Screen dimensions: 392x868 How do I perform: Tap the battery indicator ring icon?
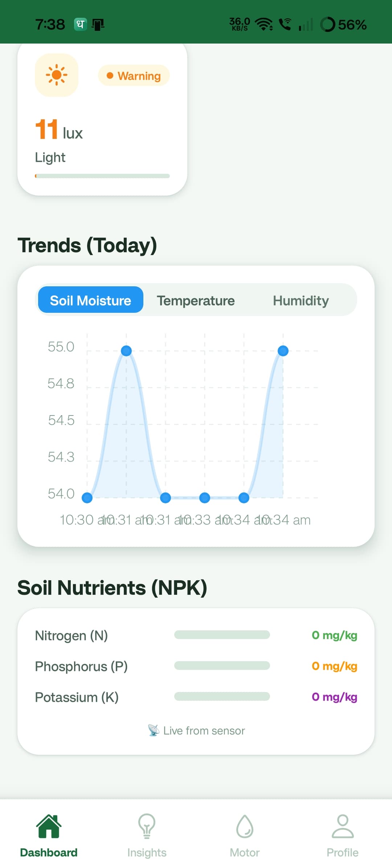[x=328, y=25]
